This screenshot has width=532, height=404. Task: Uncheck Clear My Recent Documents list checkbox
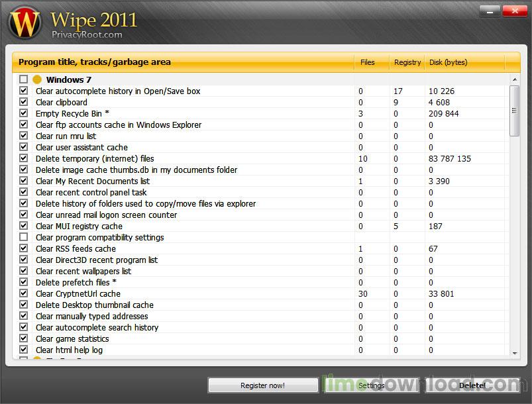[23, 180]
